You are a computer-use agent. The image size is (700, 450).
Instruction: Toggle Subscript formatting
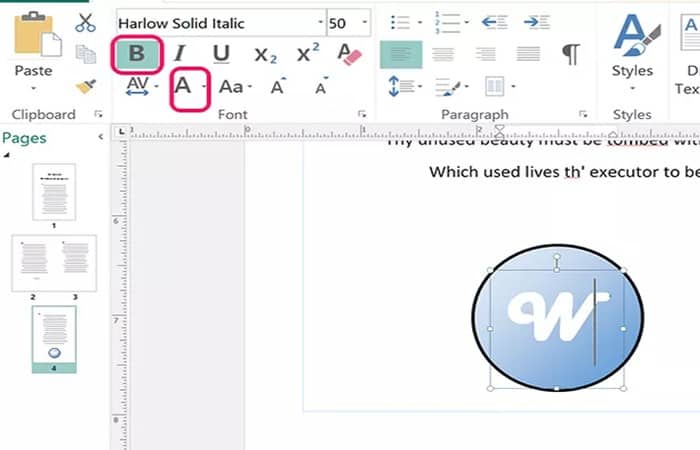[x=265, y=55]
